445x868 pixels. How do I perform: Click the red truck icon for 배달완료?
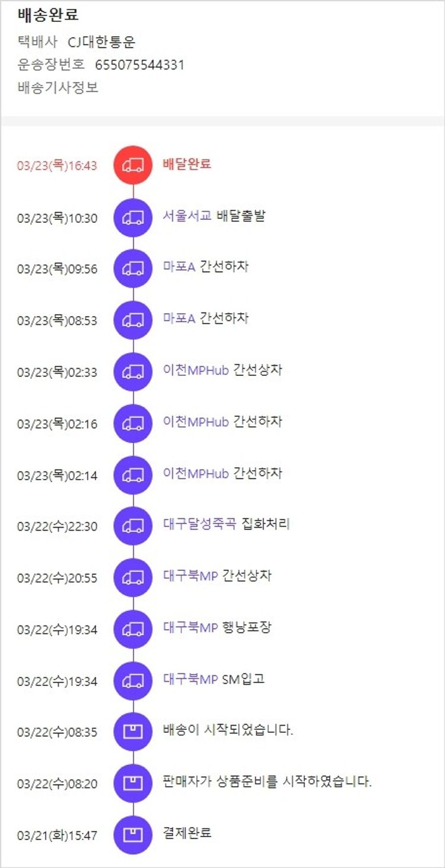click(133, 165)
